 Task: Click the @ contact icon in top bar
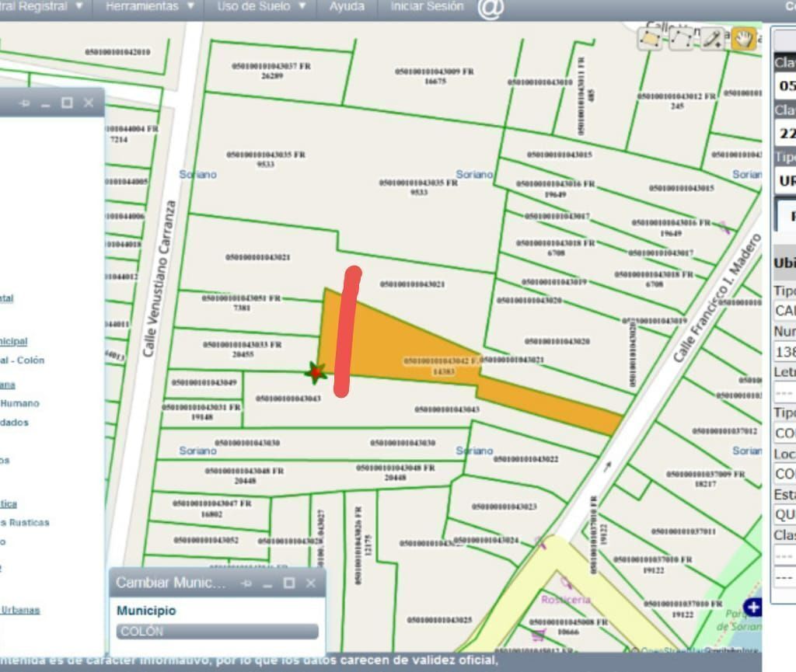(x=491, y=8)
